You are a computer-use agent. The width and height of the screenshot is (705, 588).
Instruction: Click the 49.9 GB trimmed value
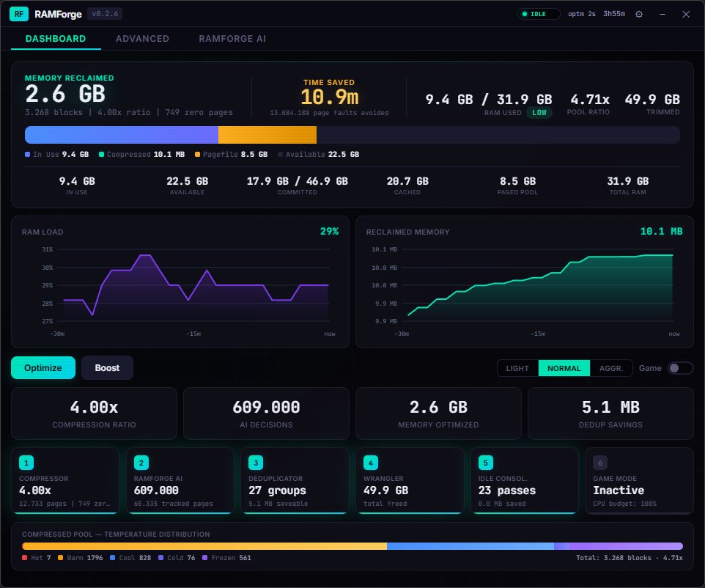point(652,100)
